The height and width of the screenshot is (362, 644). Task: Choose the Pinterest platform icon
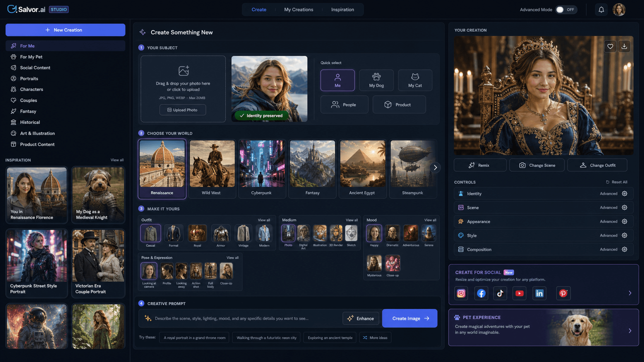[x=563, y=293]
